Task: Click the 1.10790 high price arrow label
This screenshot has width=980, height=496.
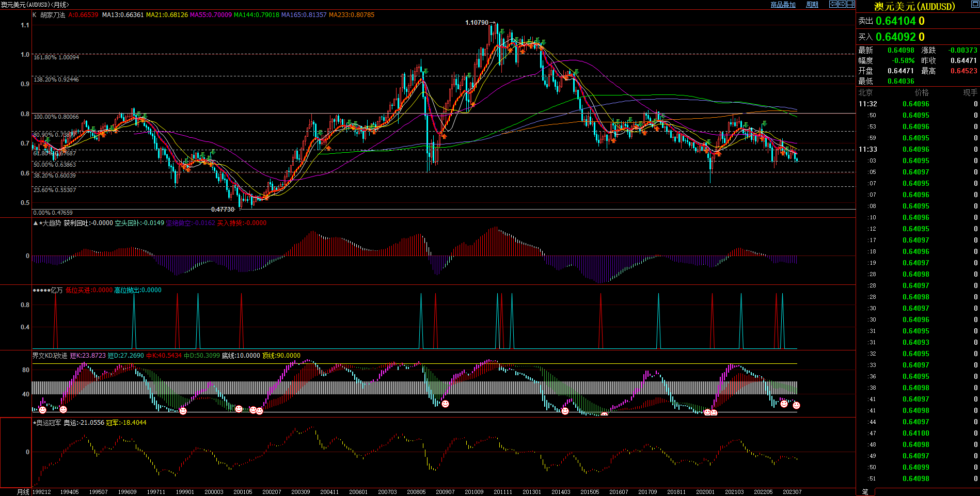Action: (480, 23)
